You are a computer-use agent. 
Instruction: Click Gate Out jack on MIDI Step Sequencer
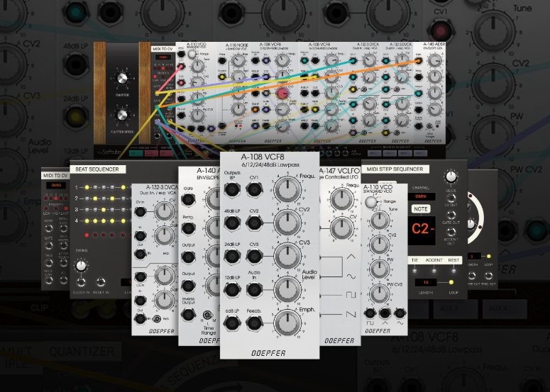[x=451, y=214]
